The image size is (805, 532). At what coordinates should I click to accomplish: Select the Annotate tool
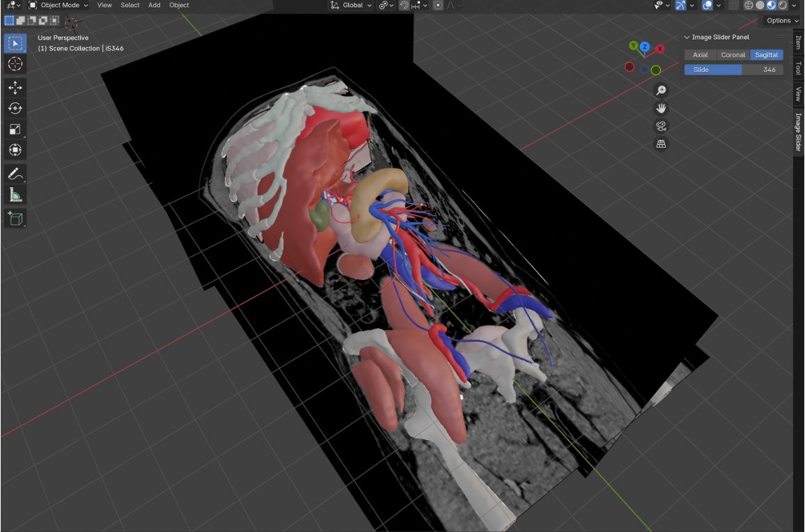coord(15,173)
